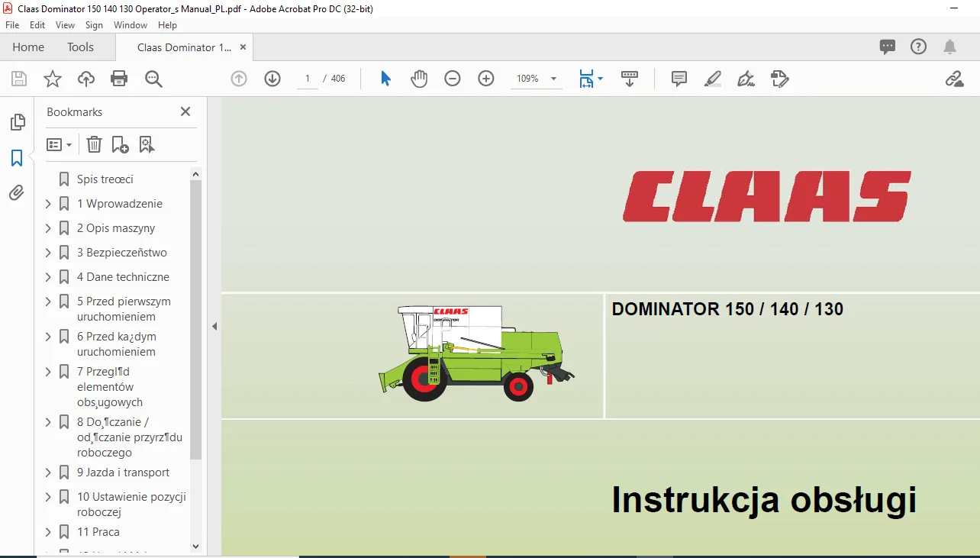980x558 pixels.
Task: Open the File menu
Action: [x=12, y=25]
